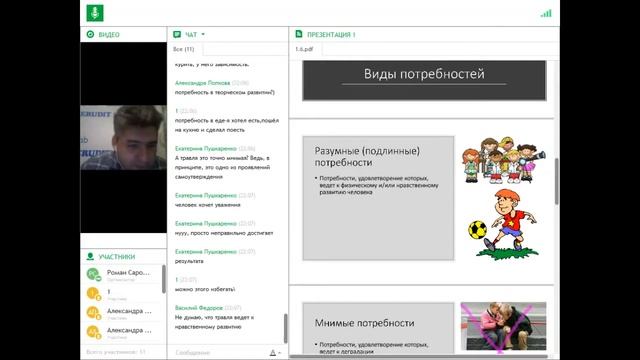The width and height of the screenshot is (640, 360).
Task: Select the Роман Саро... participant name
Action: click(128, 272)
